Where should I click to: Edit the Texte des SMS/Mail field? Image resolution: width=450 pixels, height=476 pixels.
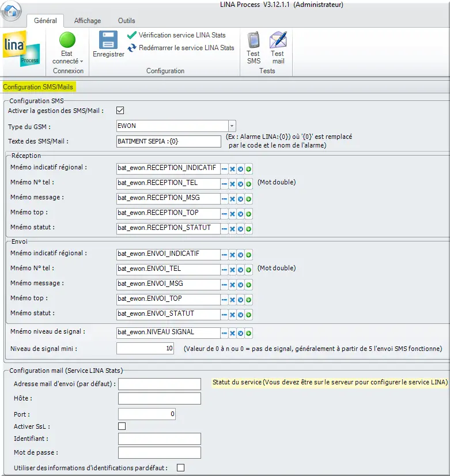pos(169,141)
